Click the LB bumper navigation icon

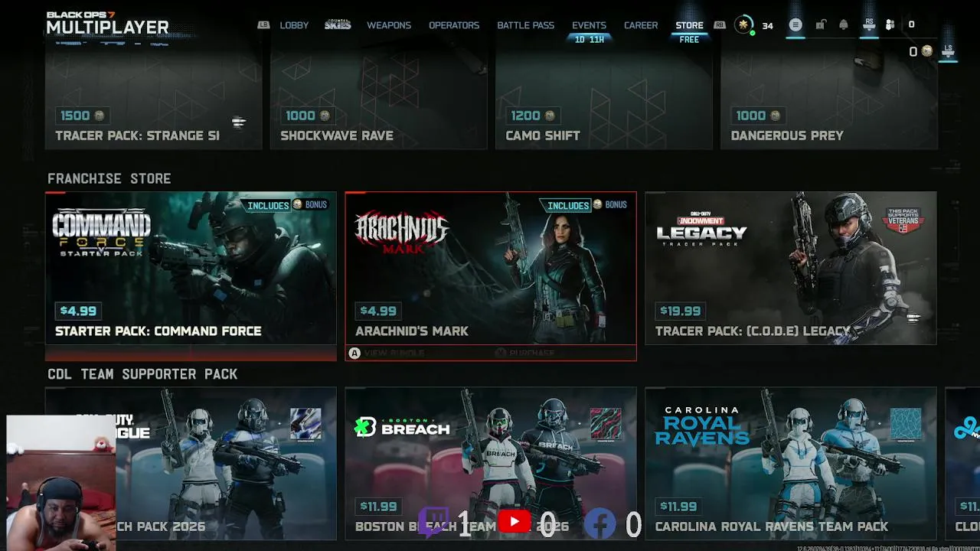tap(263, 25)
